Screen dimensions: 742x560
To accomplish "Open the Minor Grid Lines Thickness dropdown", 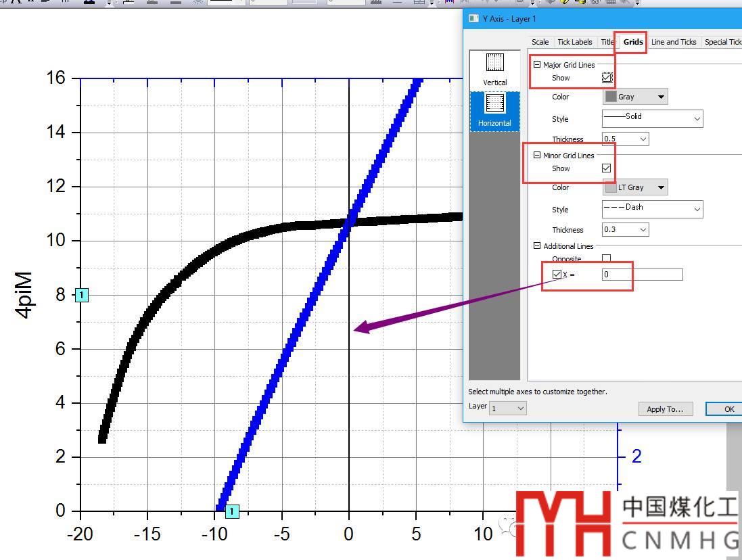I will [625, 230].
